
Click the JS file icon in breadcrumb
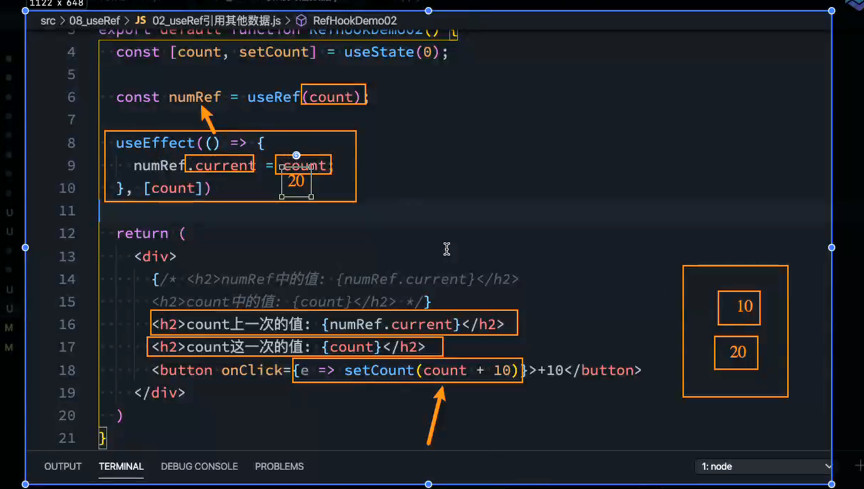pos(141,20)
